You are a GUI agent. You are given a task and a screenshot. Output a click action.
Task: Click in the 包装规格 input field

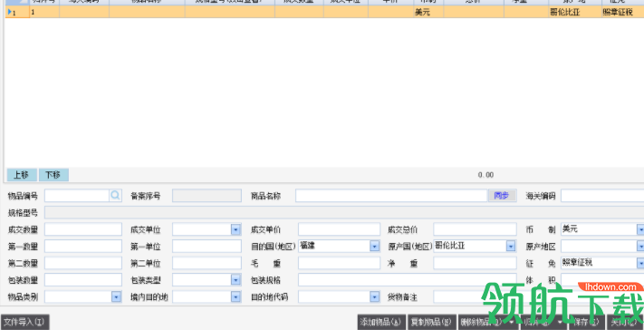coord(407,280)
